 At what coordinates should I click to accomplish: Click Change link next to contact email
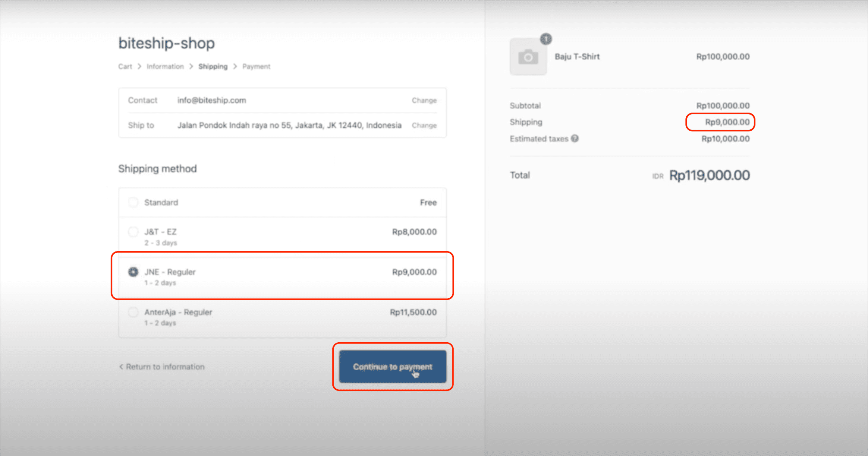pos(424,100)
